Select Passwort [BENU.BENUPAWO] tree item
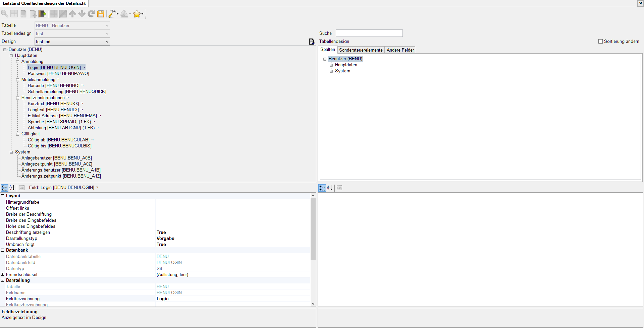 click(x=58, y=74)
